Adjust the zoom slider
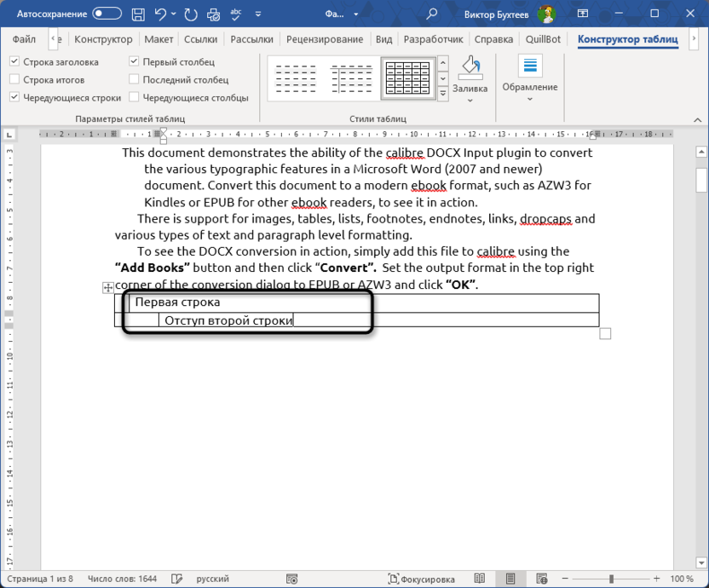Image resolution: width=709 pixels, height=588 pixels. tap(612, 579)
